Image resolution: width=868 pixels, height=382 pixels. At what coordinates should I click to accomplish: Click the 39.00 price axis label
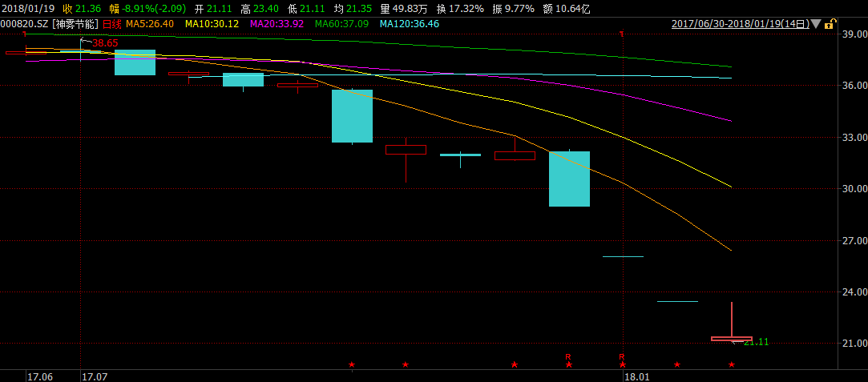(x=854, y=34)
